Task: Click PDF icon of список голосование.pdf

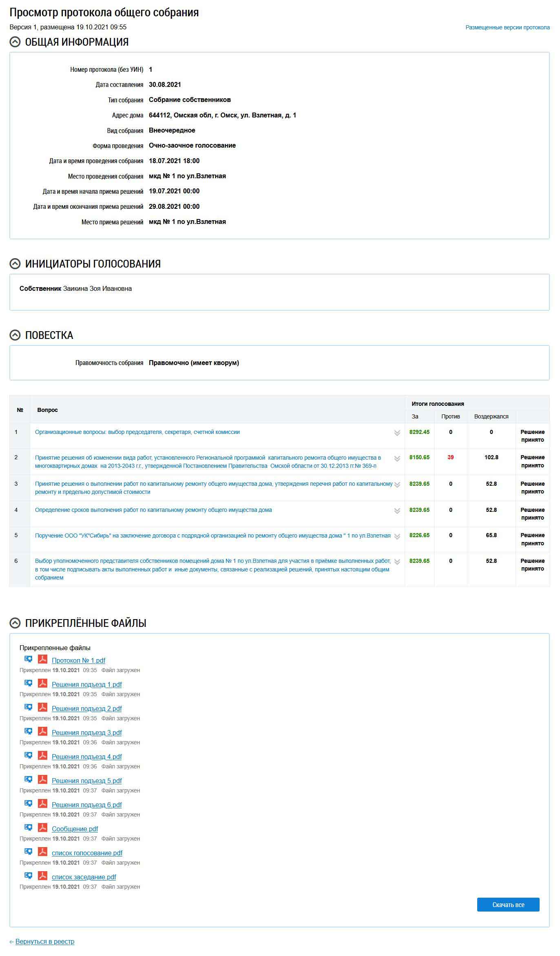Action: click(43, 852)
